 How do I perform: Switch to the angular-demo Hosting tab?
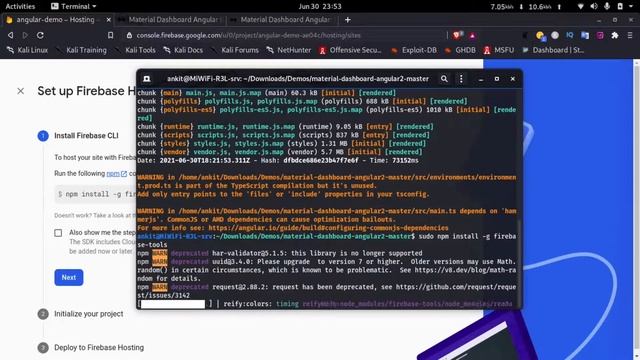tap(56, 20)
